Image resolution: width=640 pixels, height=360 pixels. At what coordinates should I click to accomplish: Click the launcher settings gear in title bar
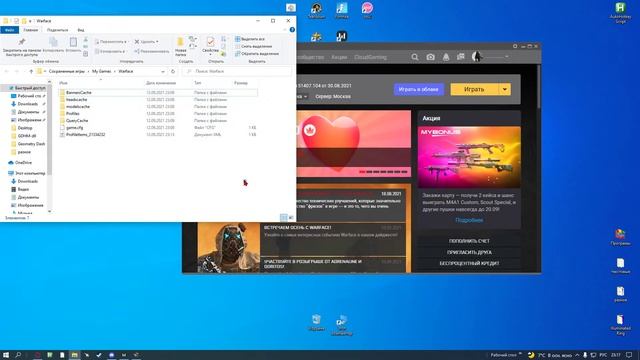pos(515,47)
